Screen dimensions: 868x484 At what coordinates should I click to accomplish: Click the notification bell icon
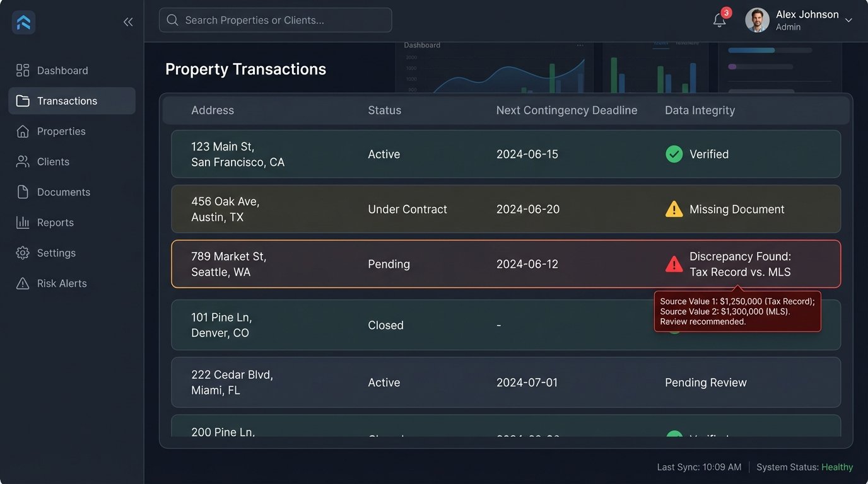pyautogui.click(x=718, y=20)
